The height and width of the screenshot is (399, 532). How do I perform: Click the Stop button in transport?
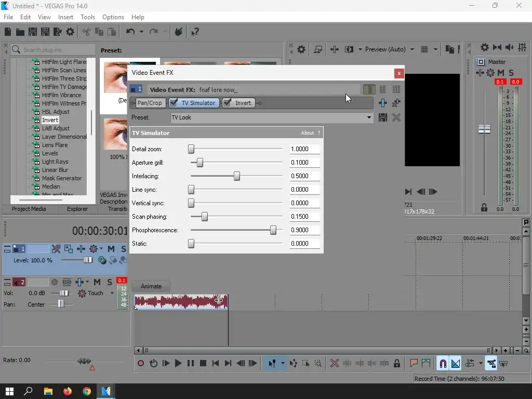click(203, 363)
